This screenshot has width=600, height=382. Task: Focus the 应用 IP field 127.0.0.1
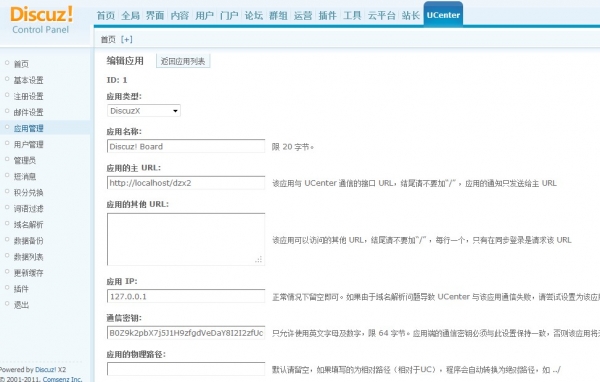(186, 296)
